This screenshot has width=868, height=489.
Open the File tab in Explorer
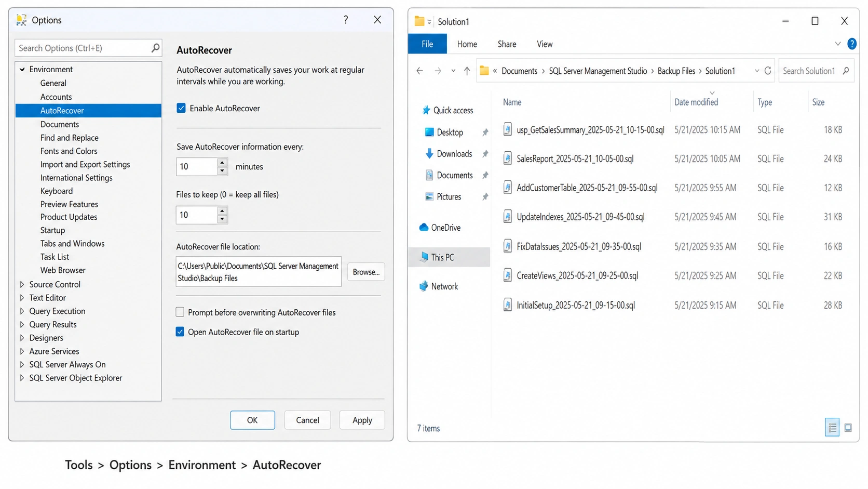(x=427, y=44)
